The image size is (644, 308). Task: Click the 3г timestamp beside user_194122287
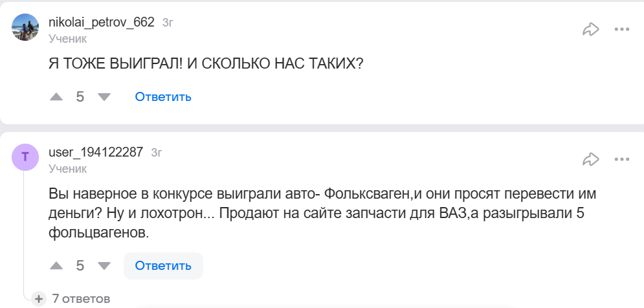click(x=156, y=153)
